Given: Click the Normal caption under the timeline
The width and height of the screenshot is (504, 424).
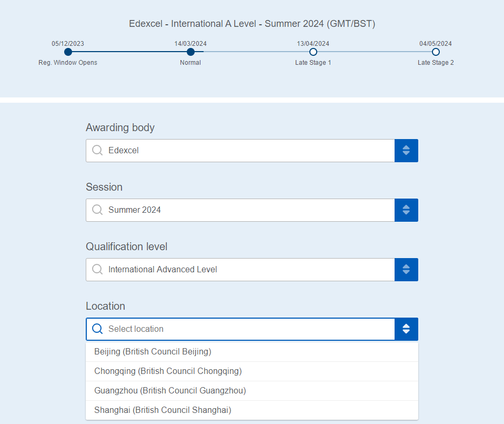Looking at the screenshot, I should pos(190,62).
